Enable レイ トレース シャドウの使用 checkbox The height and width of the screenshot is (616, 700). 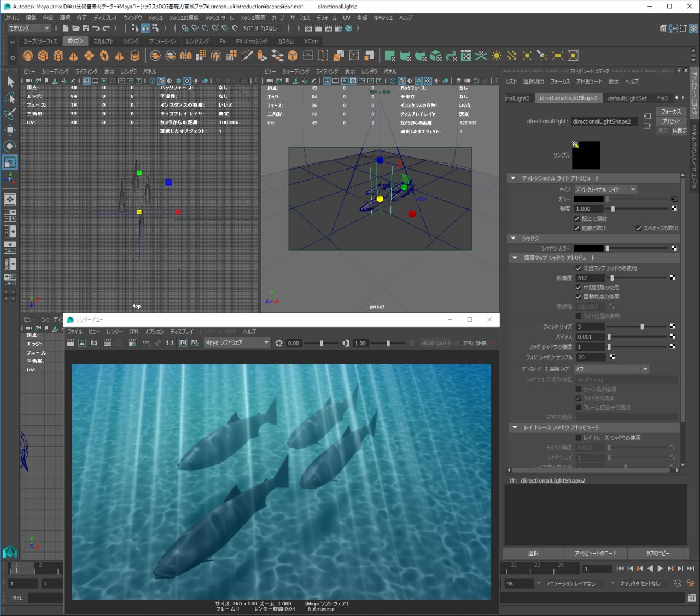coord(579,438)
